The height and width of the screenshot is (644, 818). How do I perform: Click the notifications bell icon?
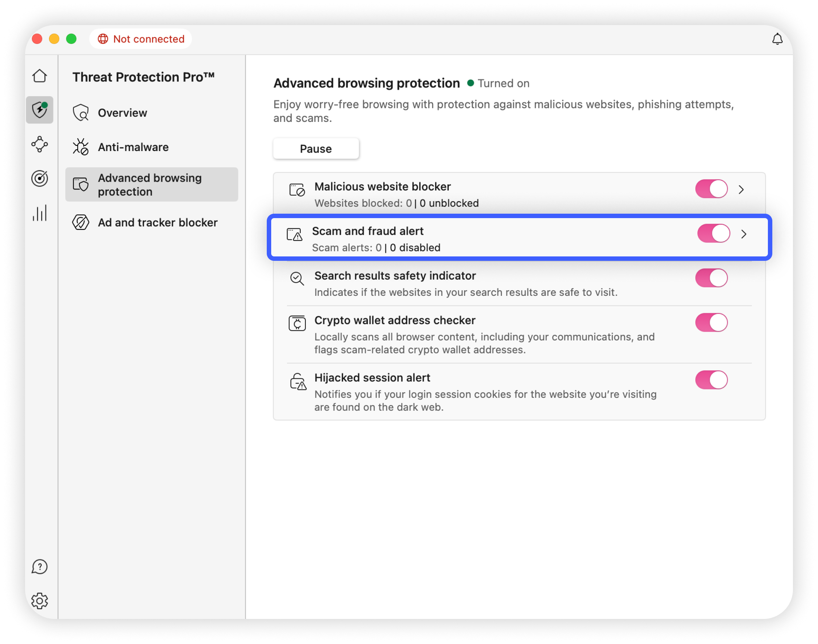click(777, 39)
